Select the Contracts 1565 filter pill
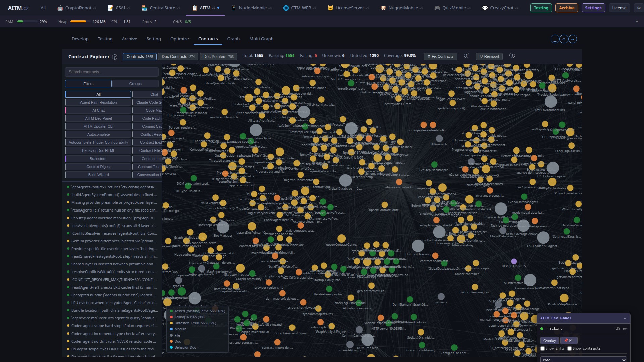 140,57
